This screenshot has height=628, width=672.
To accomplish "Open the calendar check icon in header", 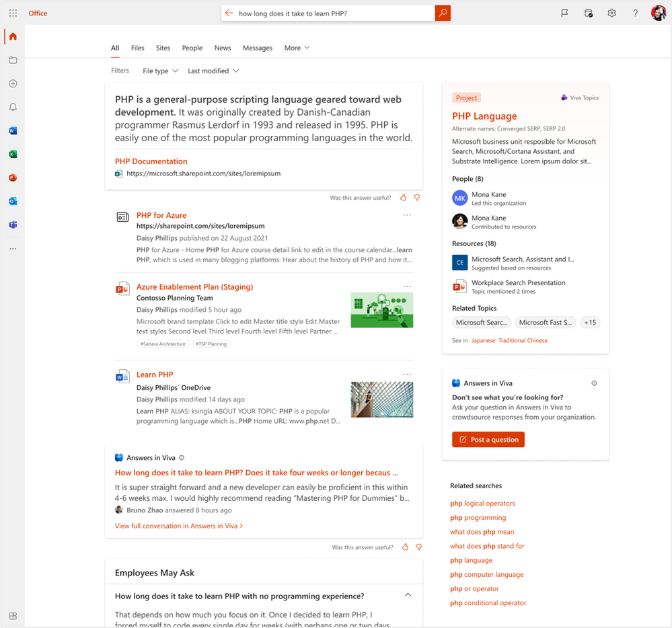I will click(x=589, y=13).
